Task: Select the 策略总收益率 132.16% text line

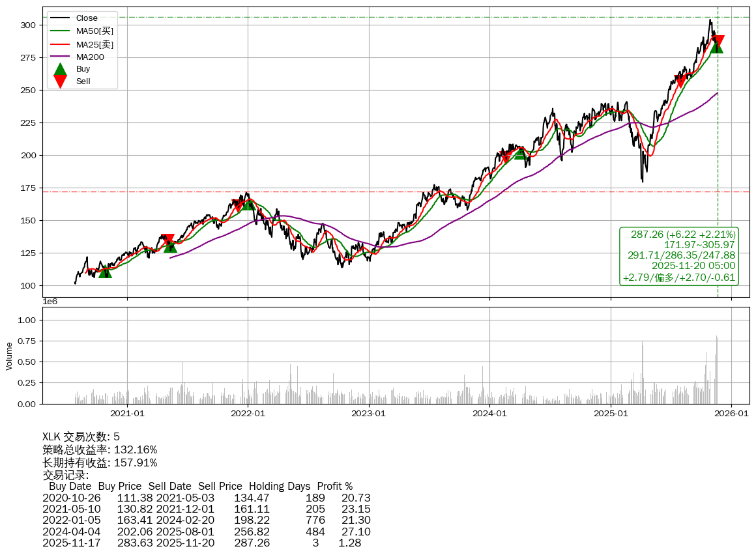Action: pos(100,449)
